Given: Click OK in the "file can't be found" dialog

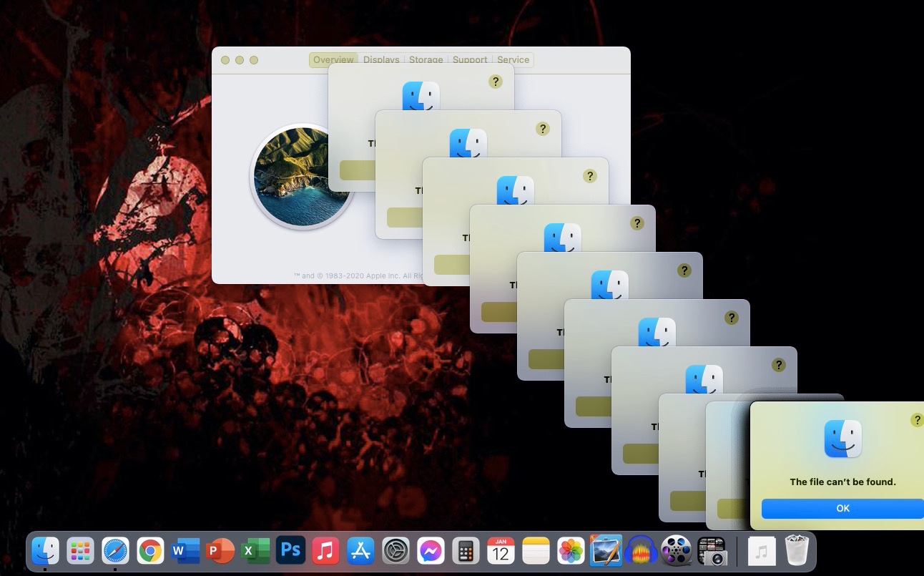Looking at the screenshot, I should coord(842,508).
